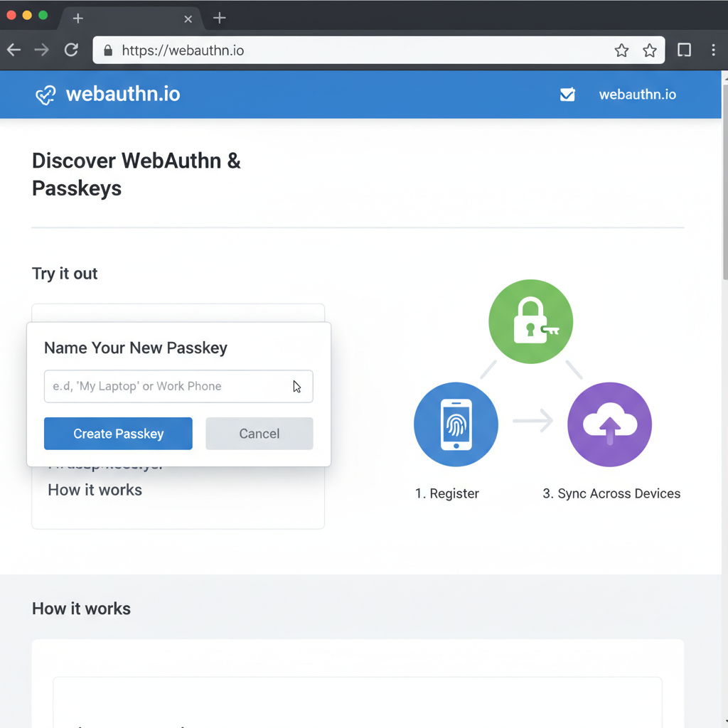
Task: Click the webauthn.io logo icon in header
Action: (45, 95)
